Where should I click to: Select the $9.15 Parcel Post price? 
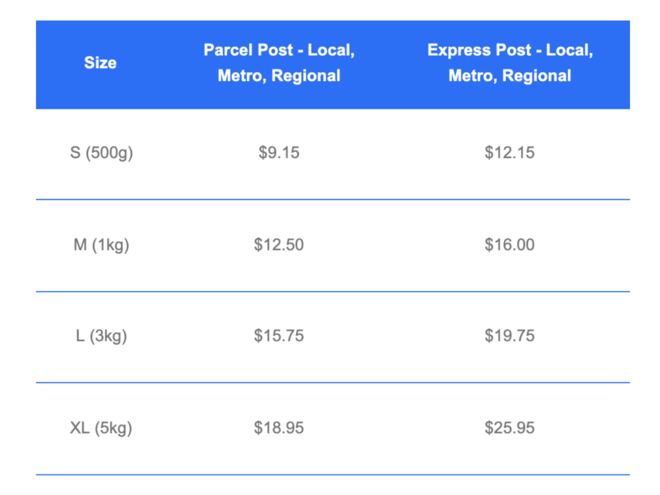pyautogui.click(x=279, y=152)
